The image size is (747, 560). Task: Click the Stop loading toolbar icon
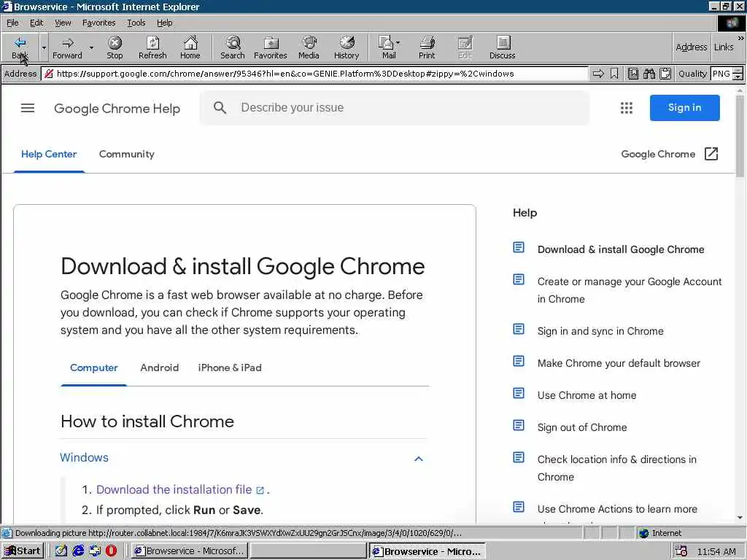click(115, 47)
